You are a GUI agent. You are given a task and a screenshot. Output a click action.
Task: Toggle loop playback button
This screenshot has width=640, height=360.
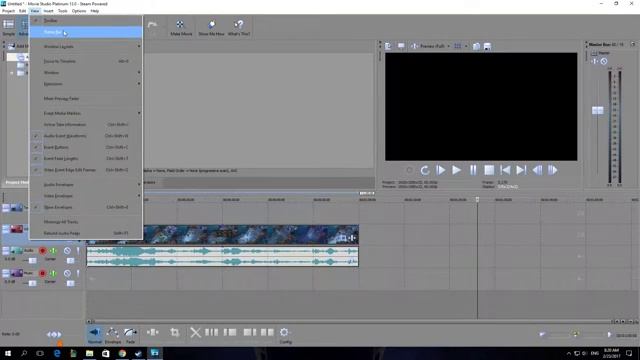click(x=425, y=170)
